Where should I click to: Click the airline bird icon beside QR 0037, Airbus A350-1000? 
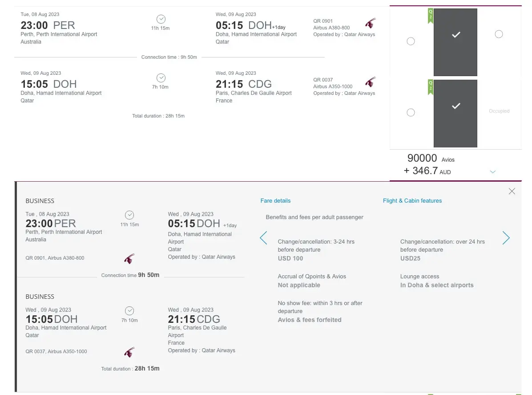[x=129, y=352]
